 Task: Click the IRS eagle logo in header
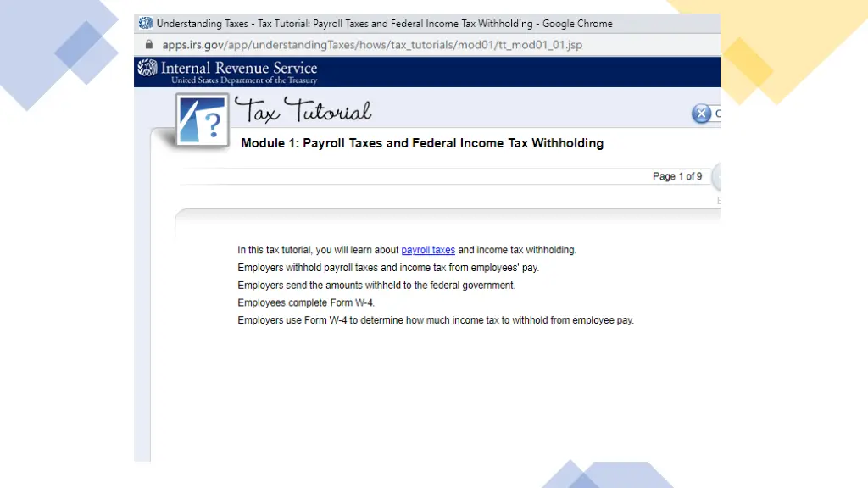[x=147, y=68]
